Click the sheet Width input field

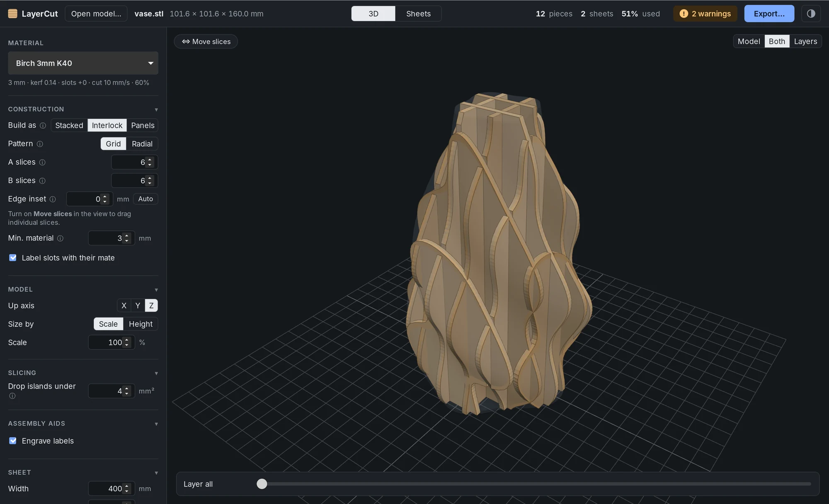coord(112,489)
